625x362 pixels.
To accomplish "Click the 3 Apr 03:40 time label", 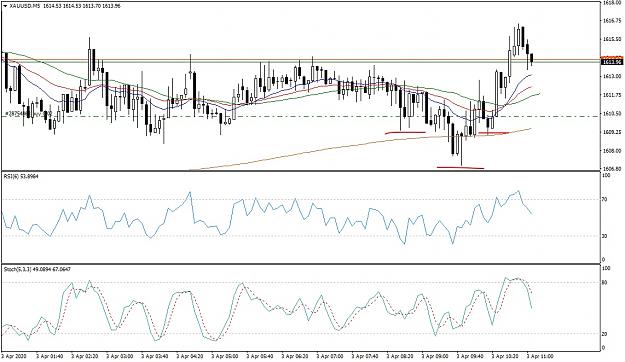I will [x=154, y=355].
